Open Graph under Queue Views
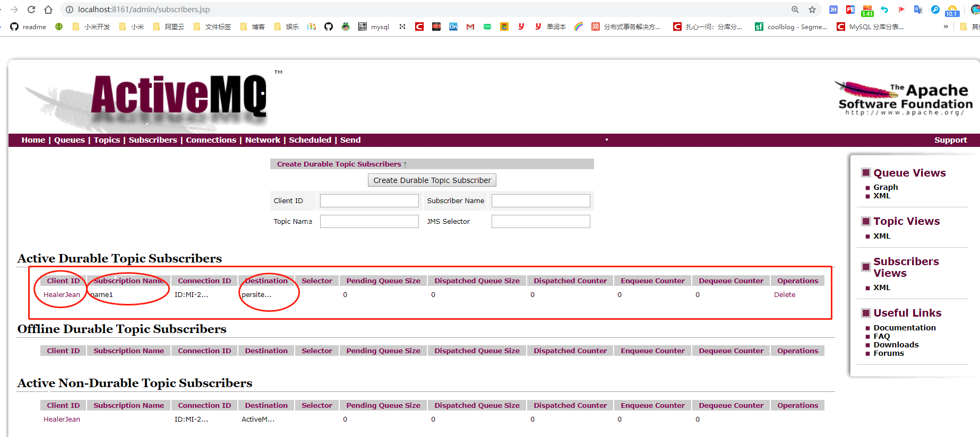The width and height of the screenshot is (980, 437). pos(886,187)
